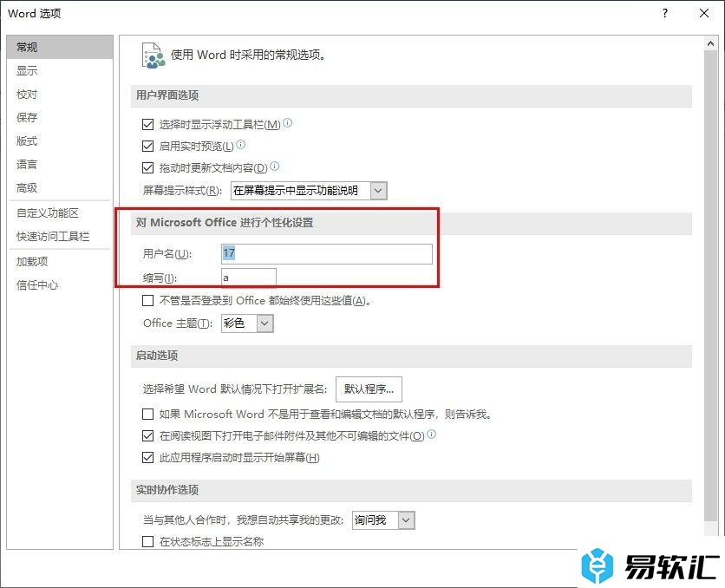Select the 常规 category

[60, 47]
